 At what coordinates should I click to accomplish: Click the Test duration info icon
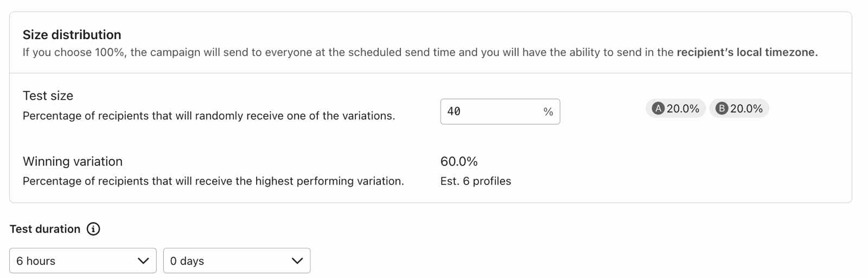click(x=93, y=229)
